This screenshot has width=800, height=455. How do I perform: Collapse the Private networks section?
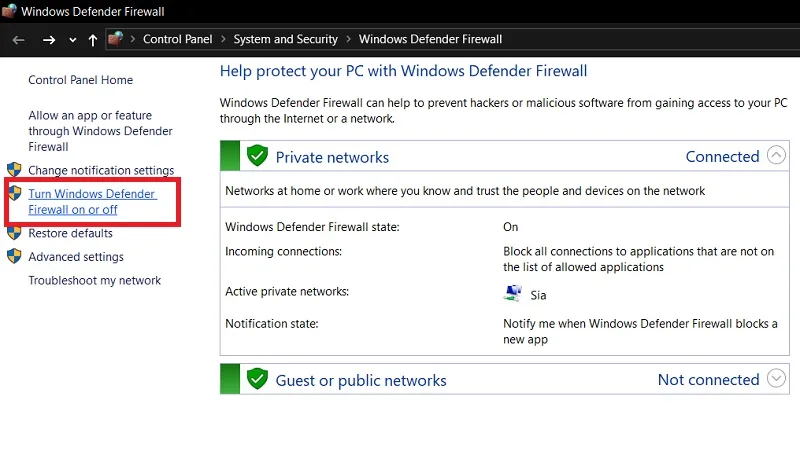pyautogui.click(x=776, y=155)
